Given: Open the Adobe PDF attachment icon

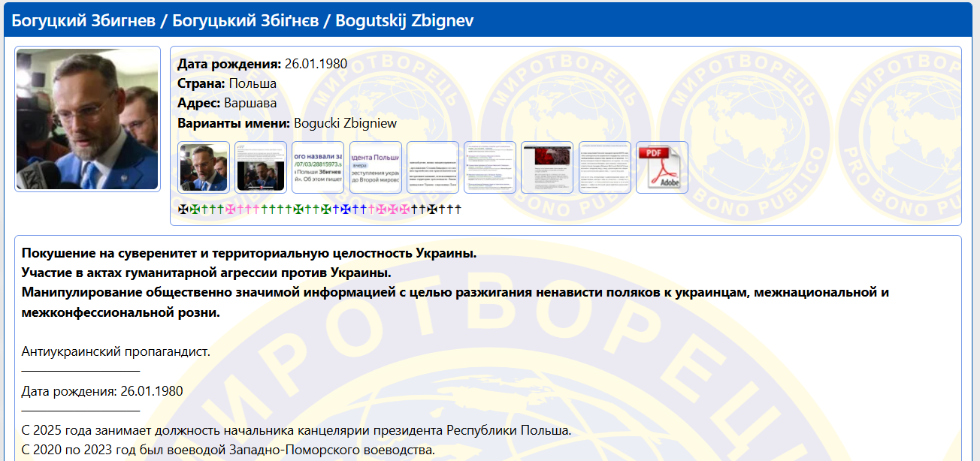Looking at the screenshot, I should point(662,167).
